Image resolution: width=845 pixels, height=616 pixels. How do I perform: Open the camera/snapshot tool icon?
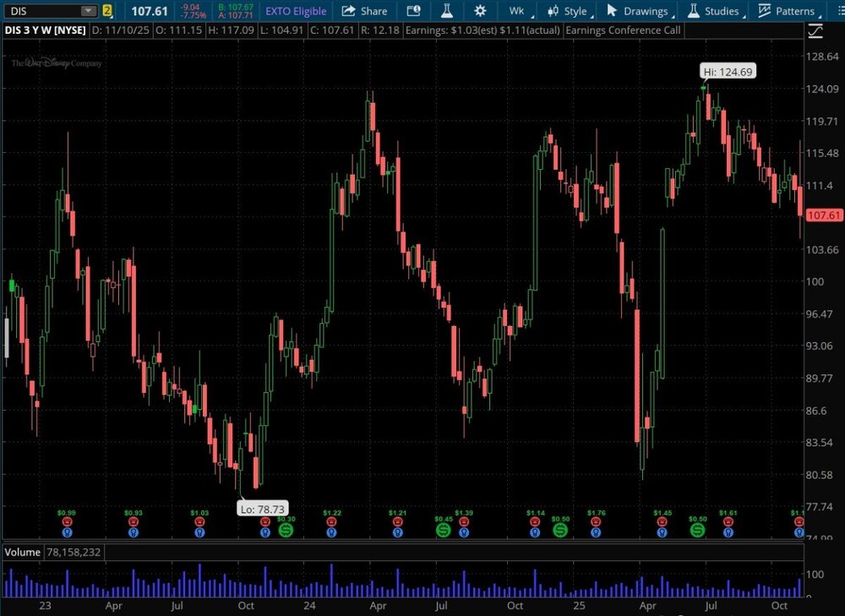(413, 11)
